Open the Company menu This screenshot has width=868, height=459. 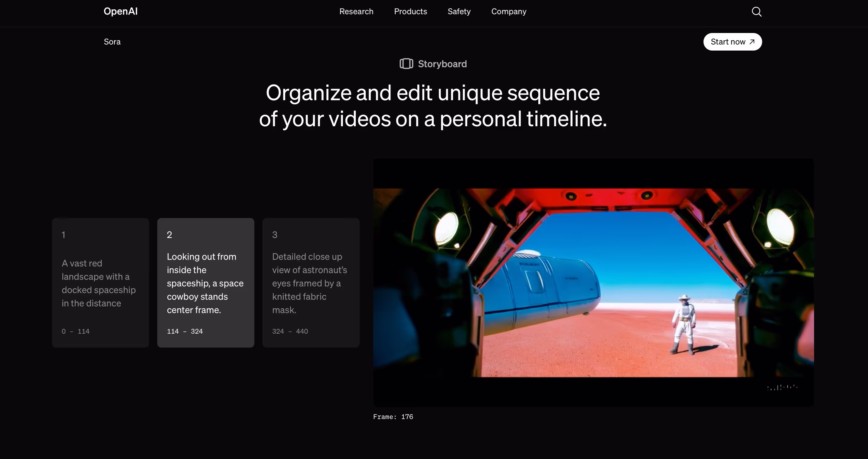coord(508,12)
